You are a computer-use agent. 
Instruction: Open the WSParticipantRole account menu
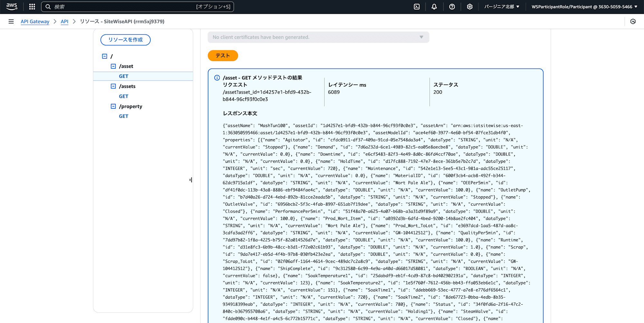click(584, 7)
